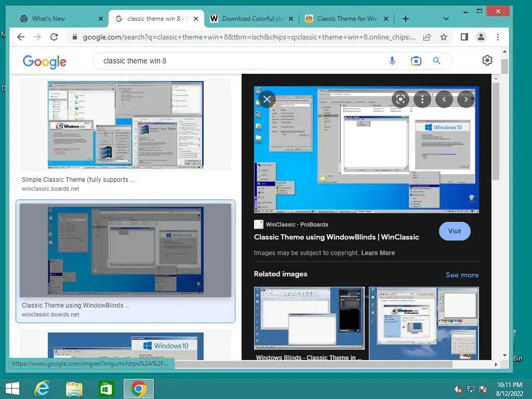Screen dimensions: 532x399
Task: Bookmark this page with the star
Action: (444, 37)
